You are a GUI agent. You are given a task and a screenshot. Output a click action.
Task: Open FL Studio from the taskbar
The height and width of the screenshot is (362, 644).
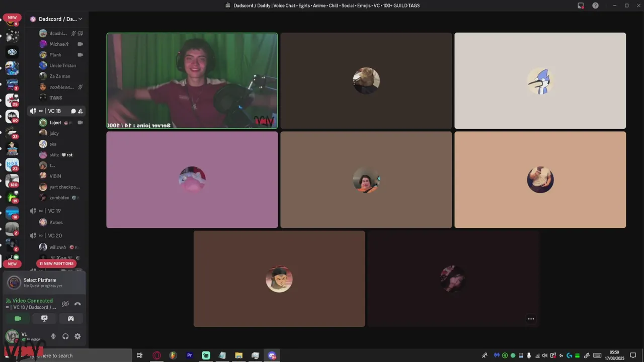(x=173, y=355)
